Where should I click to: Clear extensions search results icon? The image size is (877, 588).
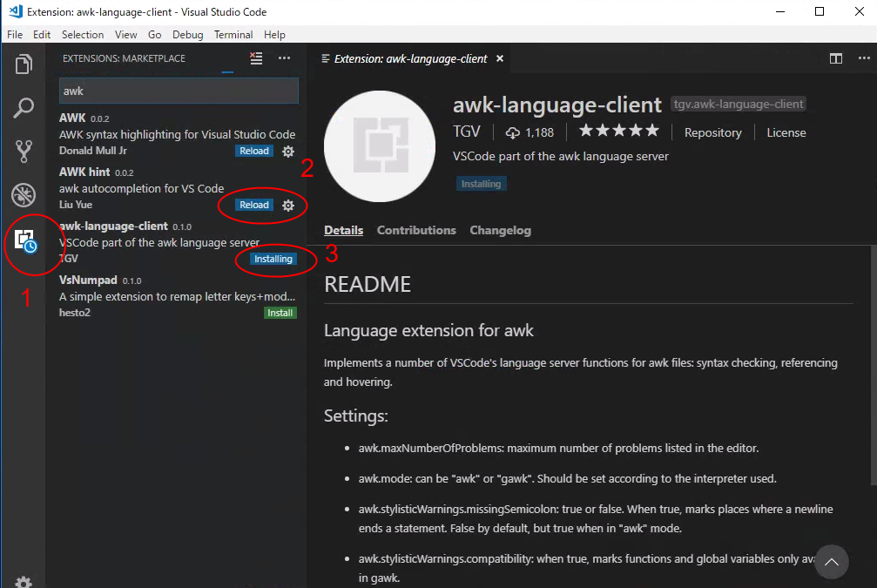255,58
